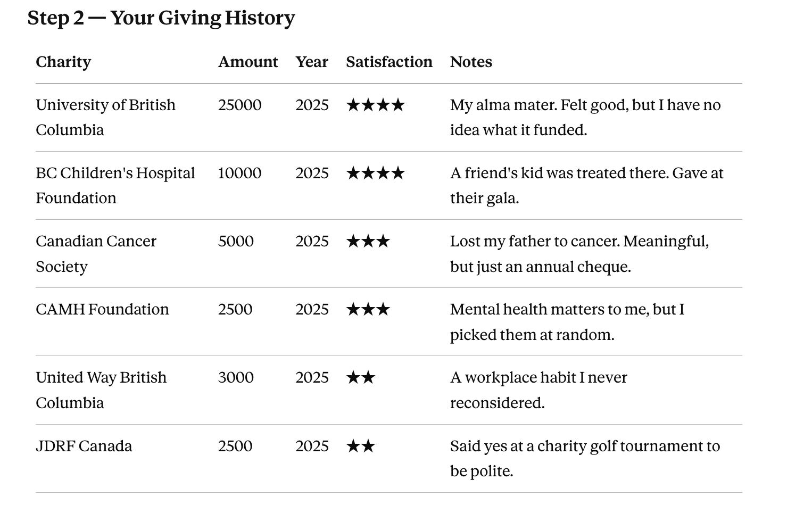Click the Notes column header

click(x=471, y=62)
